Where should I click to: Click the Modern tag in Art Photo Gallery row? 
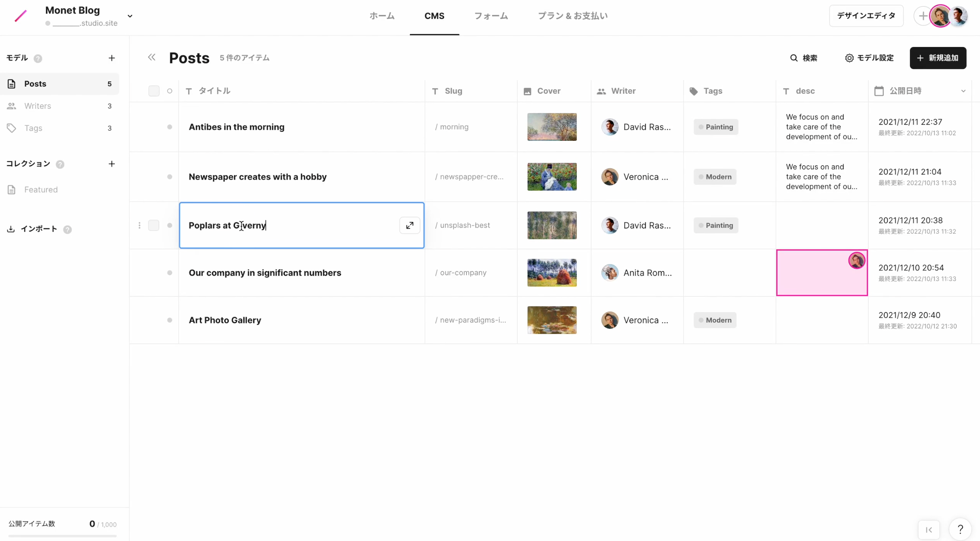point(715,320)
